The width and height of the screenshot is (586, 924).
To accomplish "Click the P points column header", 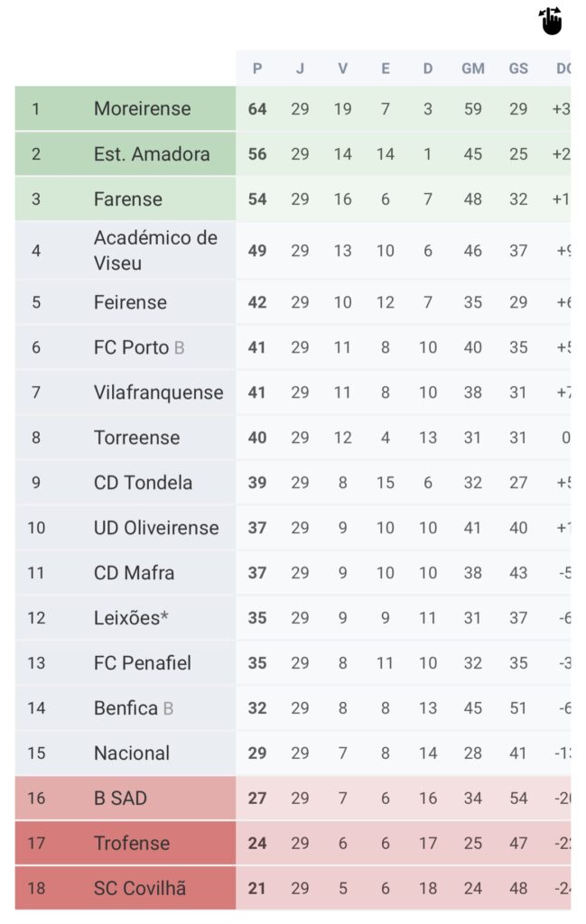I will [257, 69].
